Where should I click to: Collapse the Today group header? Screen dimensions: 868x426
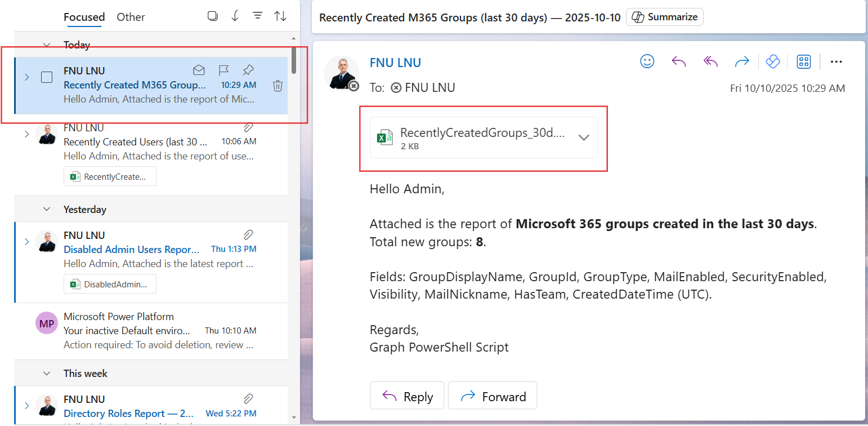pos(47,45)
